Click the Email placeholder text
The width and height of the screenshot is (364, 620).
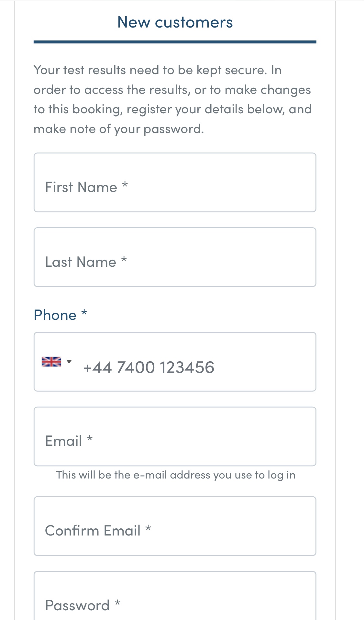pyautogui.click(x=64, y=441)
